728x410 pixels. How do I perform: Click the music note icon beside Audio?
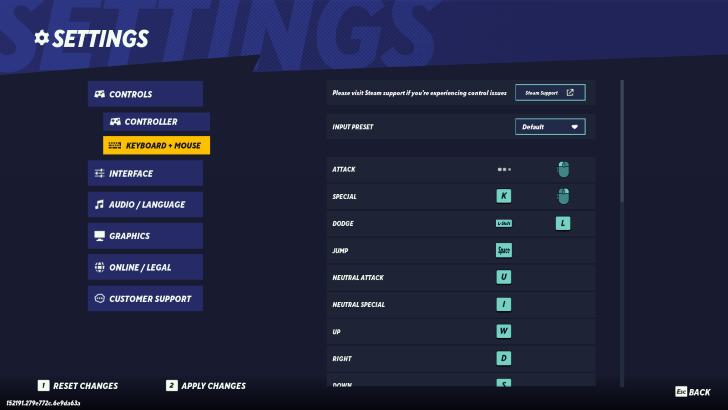99,204
